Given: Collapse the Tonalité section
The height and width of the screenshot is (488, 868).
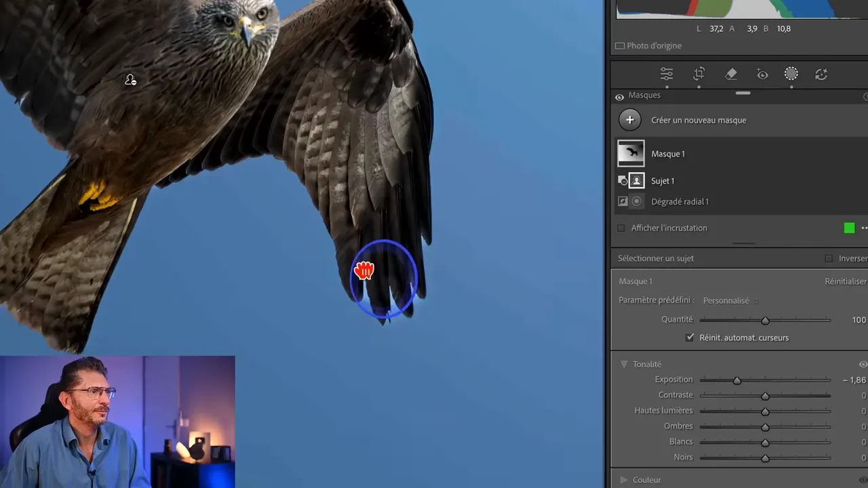Looking at the screenshot, I should (x=624, y=364).
